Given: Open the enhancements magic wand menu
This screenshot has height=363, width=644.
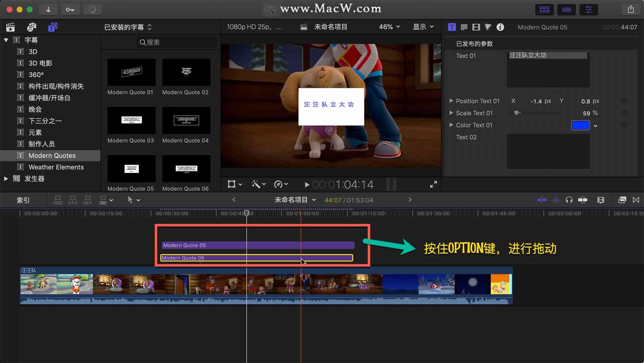Looking at the screenshot, I should coord(258,184).
